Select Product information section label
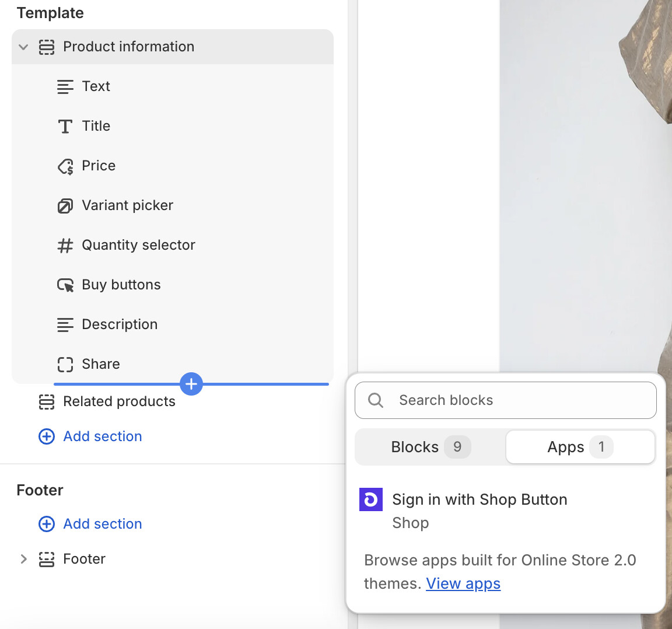The height and width of the screenshot is (629, 672). (x=128, y=47)
